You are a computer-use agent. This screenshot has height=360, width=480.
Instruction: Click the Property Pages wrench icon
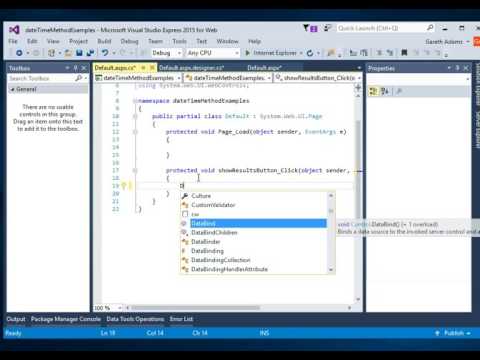tap(399, 91)
